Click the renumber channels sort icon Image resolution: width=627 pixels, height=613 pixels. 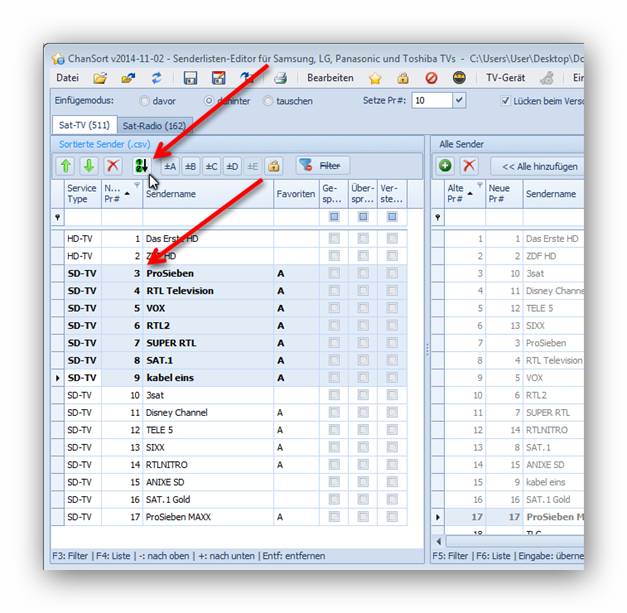click(x=141, y=166)
